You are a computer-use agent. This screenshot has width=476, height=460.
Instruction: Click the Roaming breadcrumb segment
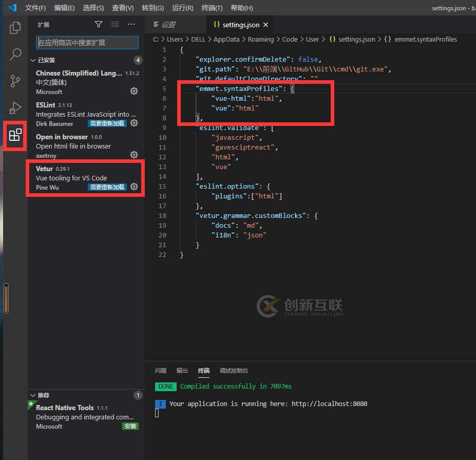260,39
